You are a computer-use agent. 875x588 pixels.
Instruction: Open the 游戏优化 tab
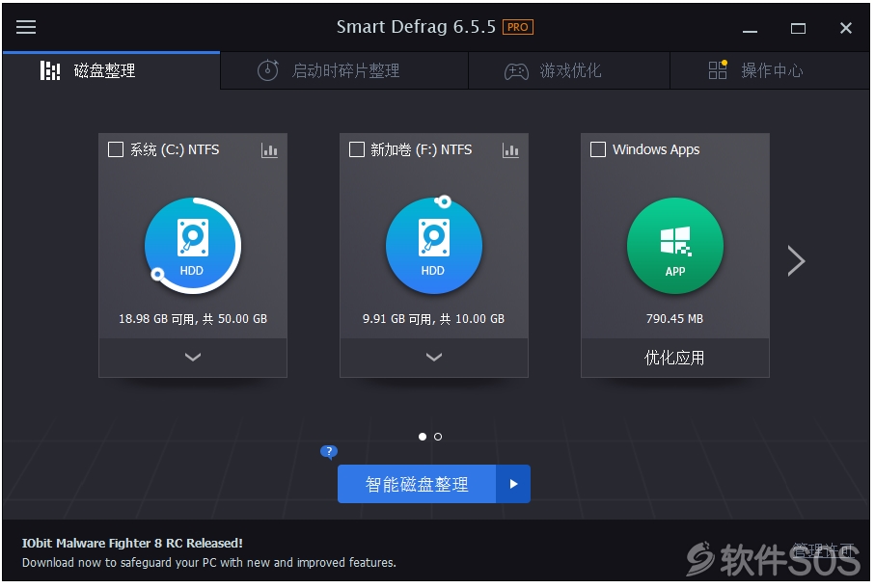568,70
